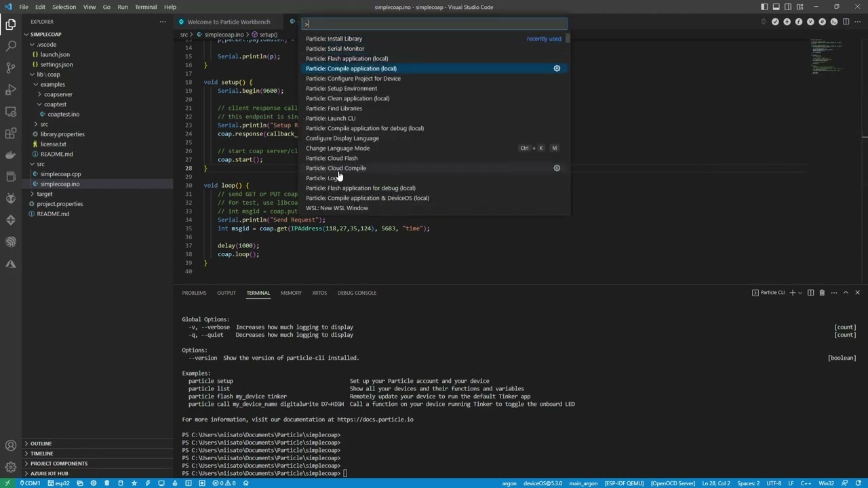The image size is (868, 488).
Task: Click the command palette input field
Action: click(x=434, y=24)
